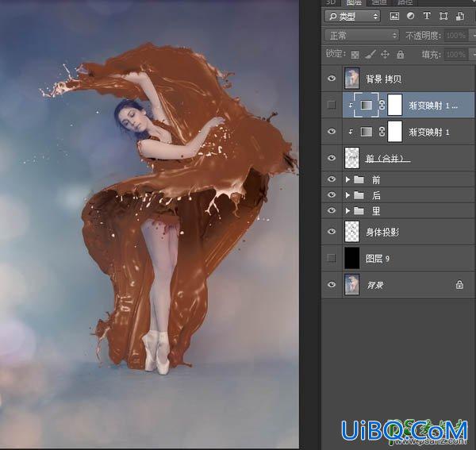Select layer name 前（合并）
This screenshot has height=450, width=476.
coord(388,158)
